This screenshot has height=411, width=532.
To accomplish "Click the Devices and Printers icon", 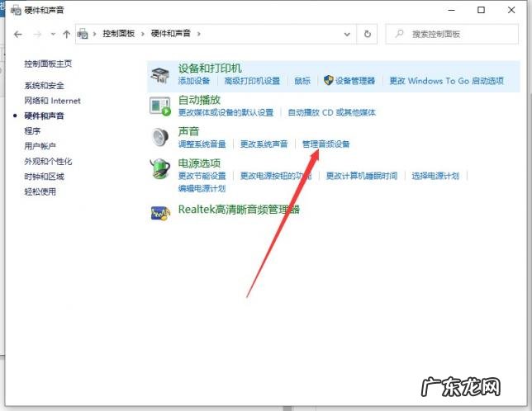I will point(160,75).
